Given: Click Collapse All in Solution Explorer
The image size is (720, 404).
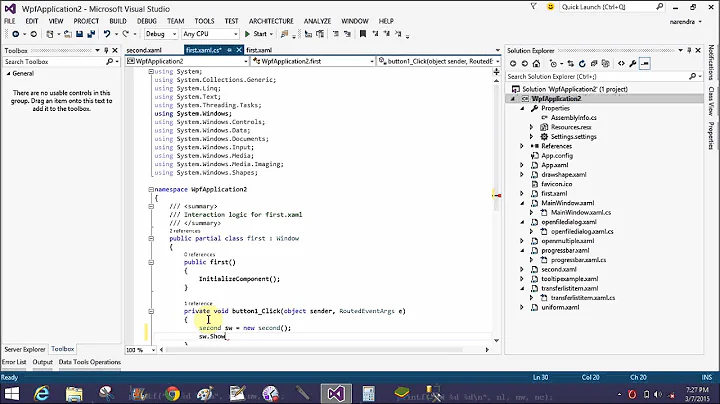Looking at the screenshot, I should 594,64.
